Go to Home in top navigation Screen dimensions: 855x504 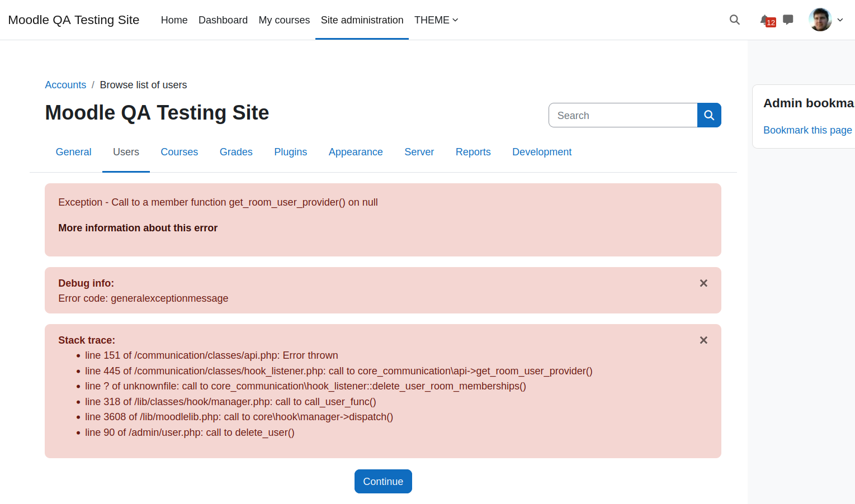click(174, 20)
